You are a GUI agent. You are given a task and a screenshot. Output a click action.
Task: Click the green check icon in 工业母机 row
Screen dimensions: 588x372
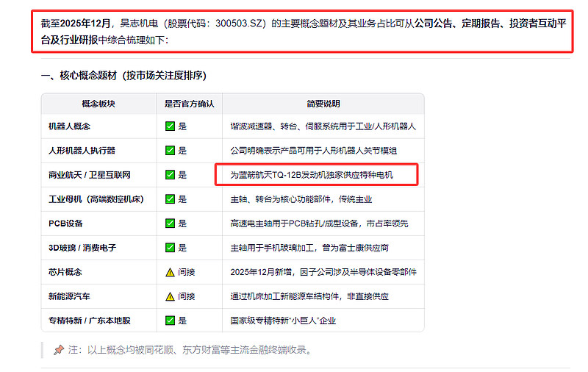pyautogui.click(x=170, y=199)
